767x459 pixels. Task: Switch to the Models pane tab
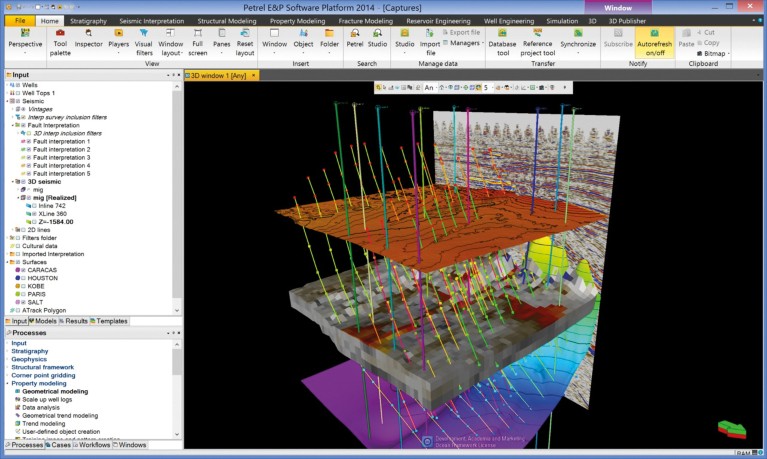[46, 321]
